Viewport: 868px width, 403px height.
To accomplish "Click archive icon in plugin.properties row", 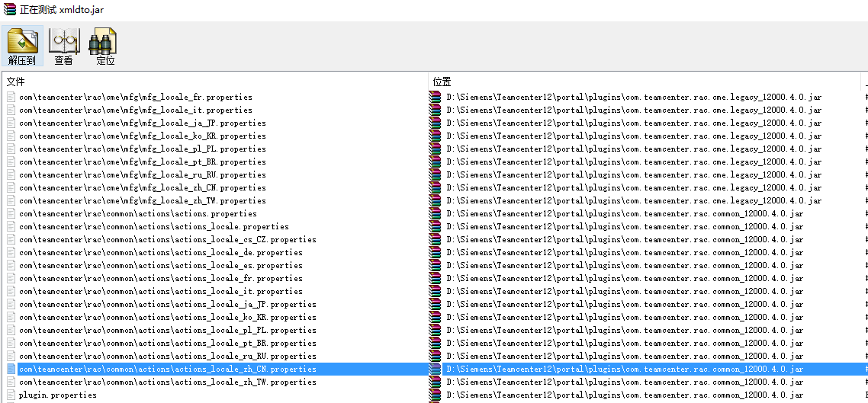I will 436,395.
